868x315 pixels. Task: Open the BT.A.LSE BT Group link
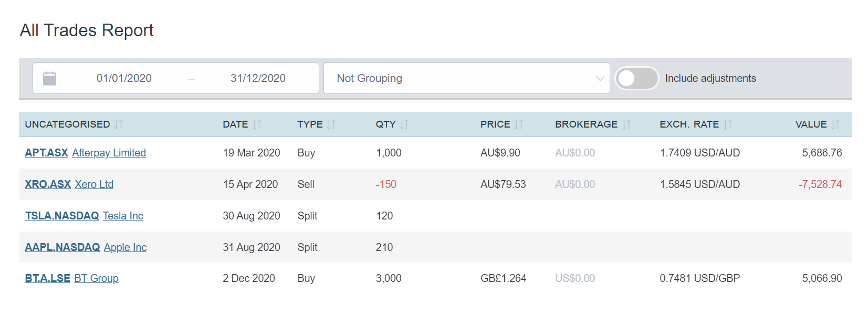pos(72,278)
